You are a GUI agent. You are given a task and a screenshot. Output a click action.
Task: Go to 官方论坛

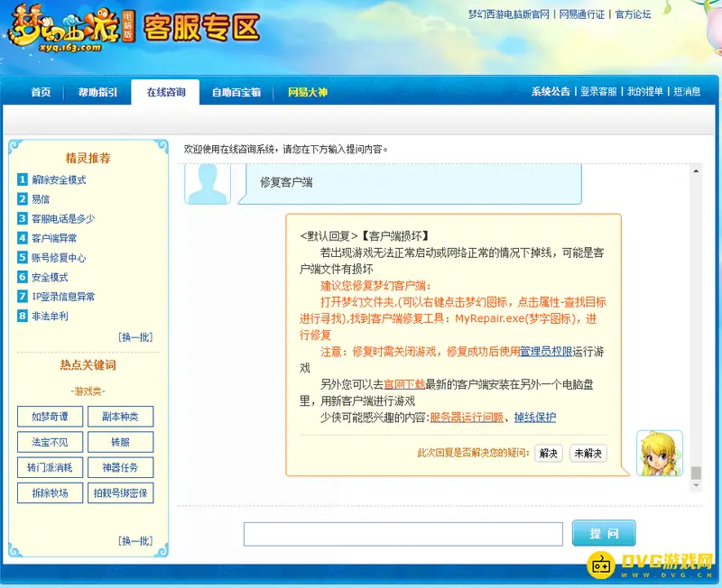pos(634,14)
